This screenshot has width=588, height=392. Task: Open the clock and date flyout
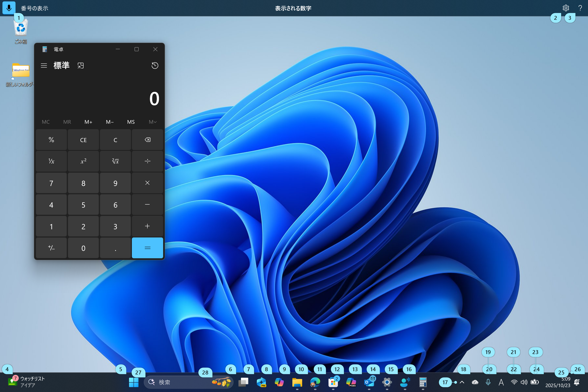click(x=558, y=382)
